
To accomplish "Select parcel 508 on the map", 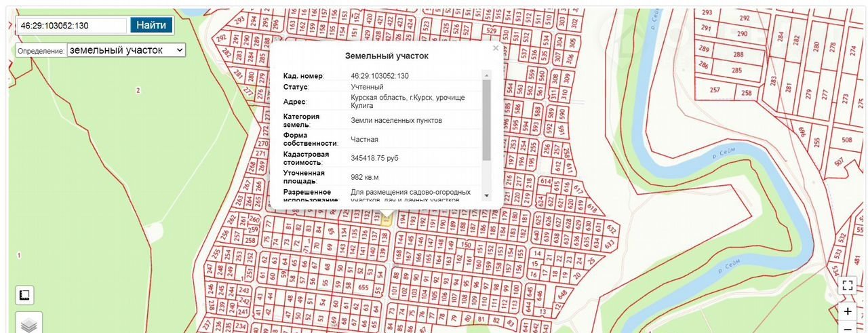I will click(x=846, y=140).
